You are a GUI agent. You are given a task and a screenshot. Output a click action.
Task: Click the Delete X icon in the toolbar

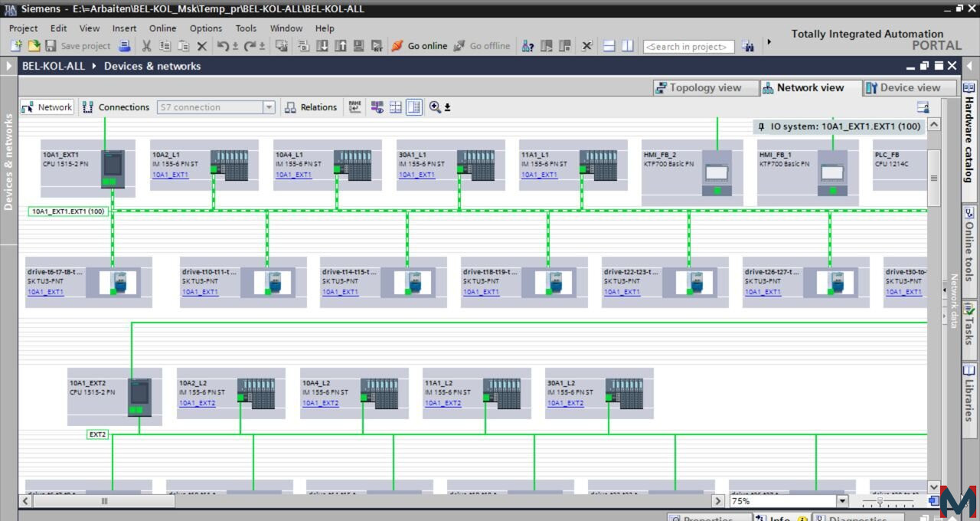coord(202,46)
